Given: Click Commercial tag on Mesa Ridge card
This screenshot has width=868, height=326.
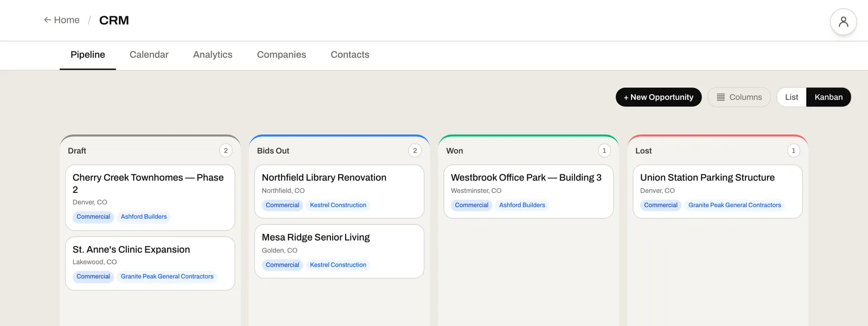Looking at the screenshot, I should (x=283, y=265).
